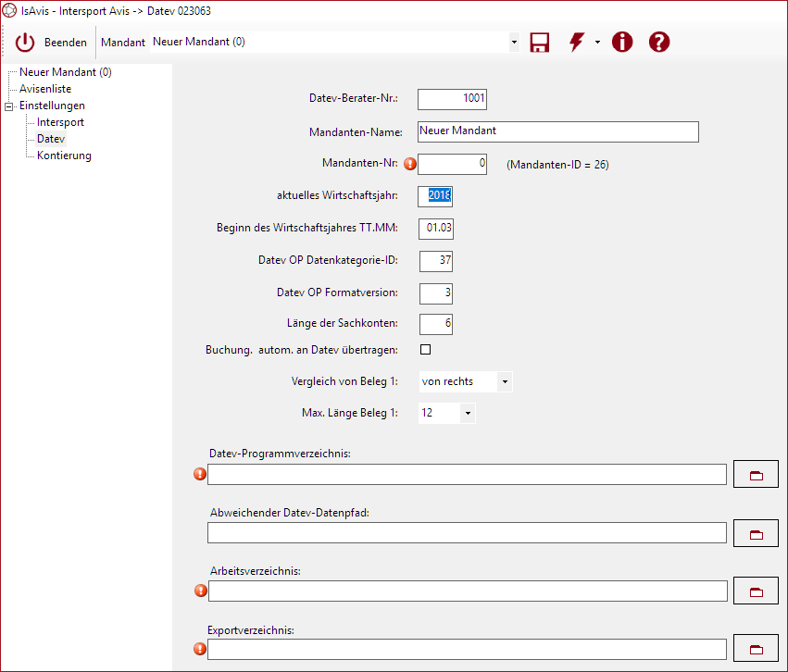Browse folder for Arbeitsverzeichnis
This screenshot has width=788, height=672.
tap(756, 591)
